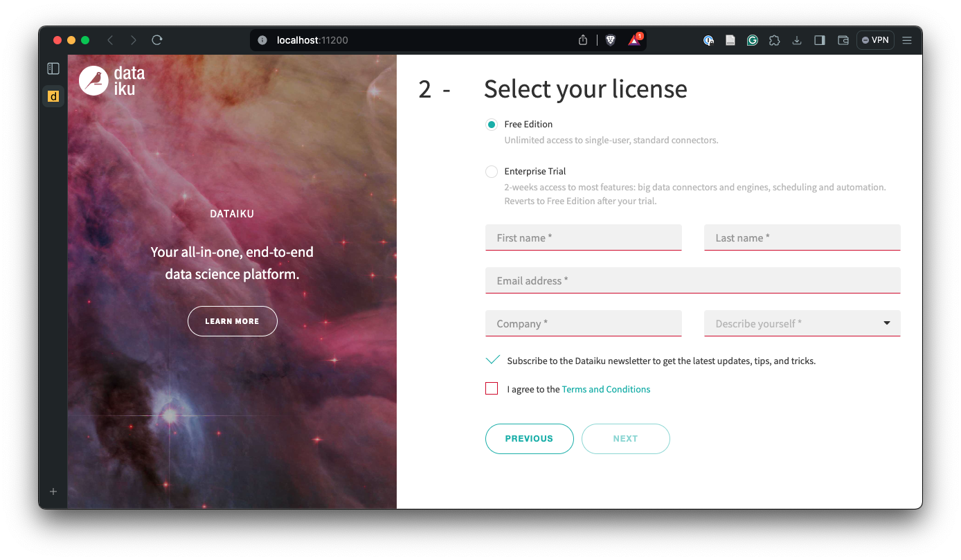Open the Brave Shields lion icon
Screen dimensions: 961x560
(x=610, y=40)
